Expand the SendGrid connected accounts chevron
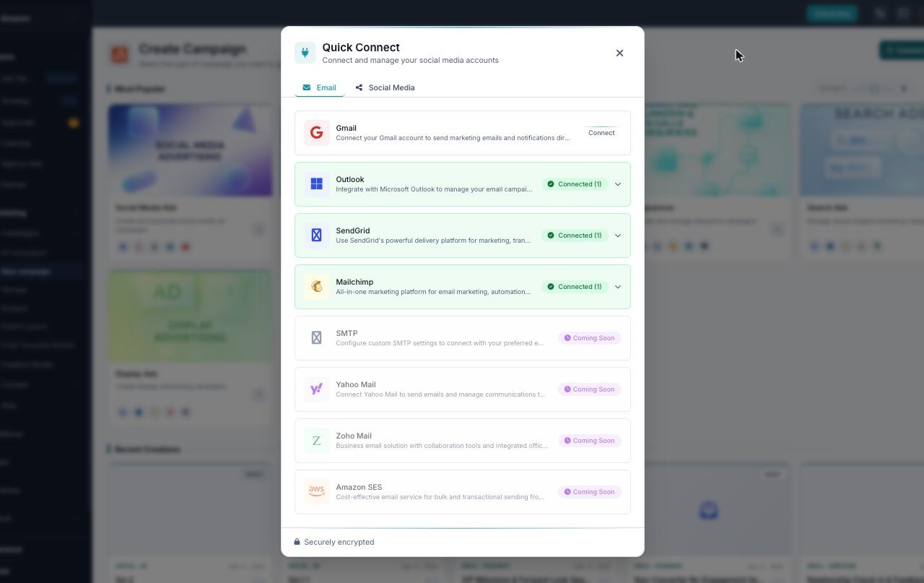 [x=618, y=236]
